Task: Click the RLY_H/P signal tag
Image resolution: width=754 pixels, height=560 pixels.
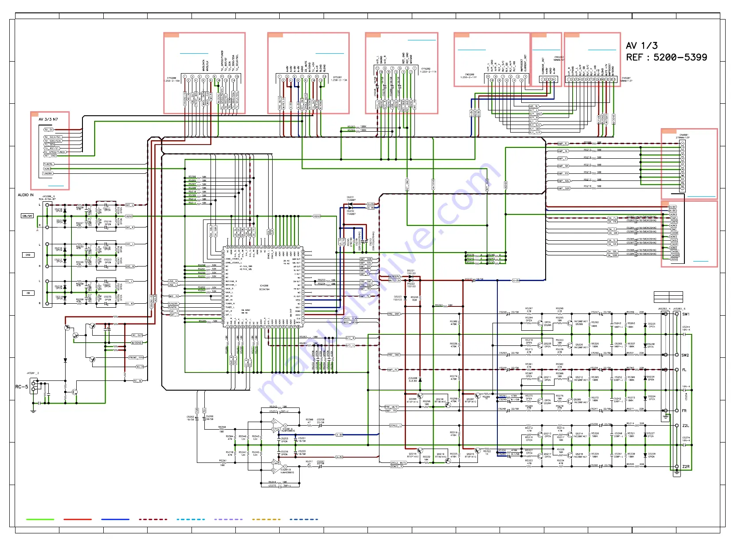Action: tap(535, 133)
